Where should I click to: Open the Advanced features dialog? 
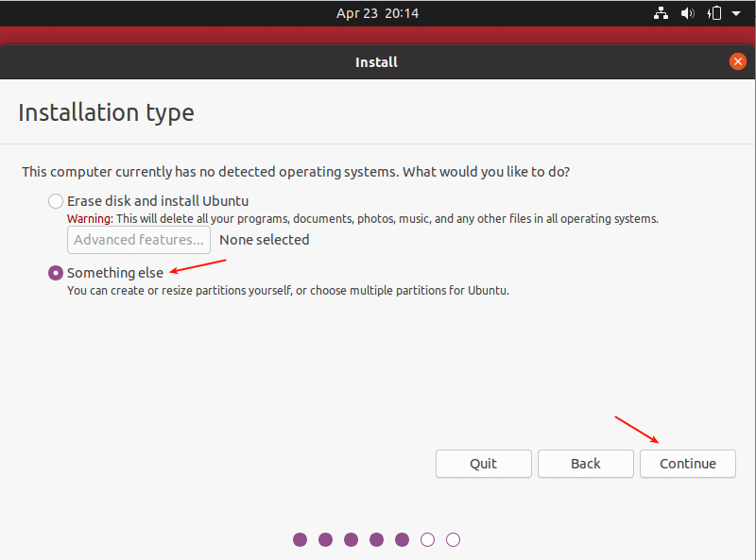tap(139, 240)
